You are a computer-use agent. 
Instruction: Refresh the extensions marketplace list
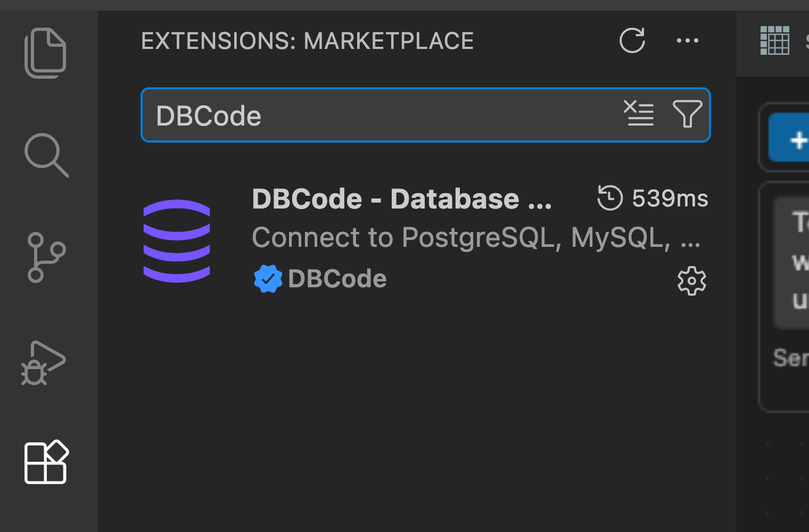(632, 41)
